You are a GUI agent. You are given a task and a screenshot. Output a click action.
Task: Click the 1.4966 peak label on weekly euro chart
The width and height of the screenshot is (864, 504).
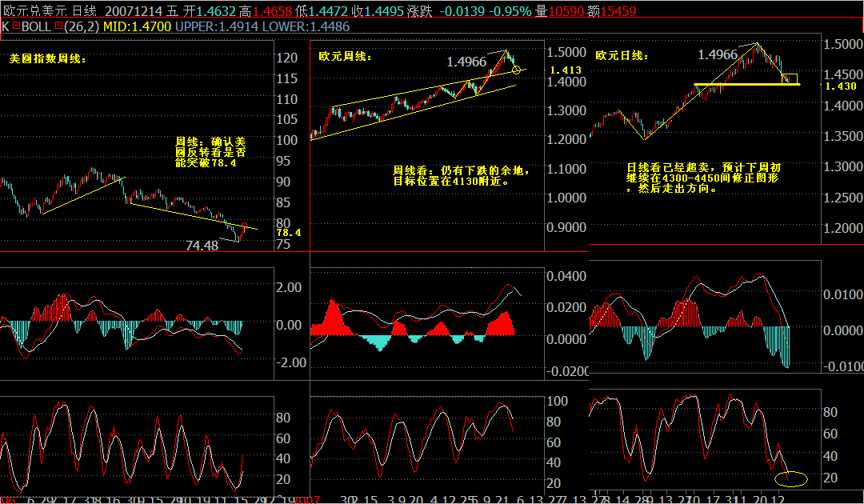tap(466, 62)
